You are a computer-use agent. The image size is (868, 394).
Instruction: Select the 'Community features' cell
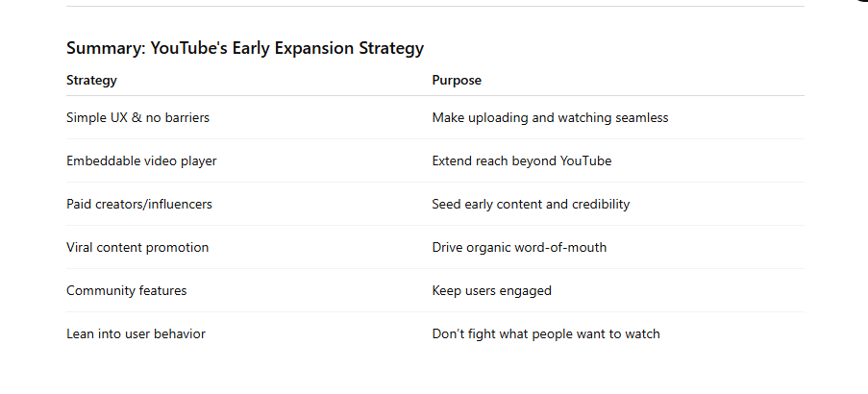pos(126,291)
